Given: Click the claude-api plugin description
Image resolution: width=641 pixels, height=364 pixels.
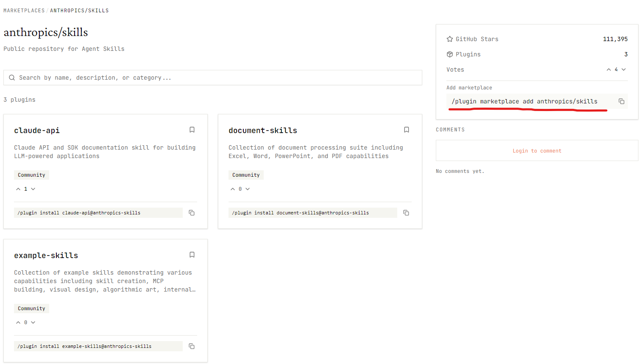Looking at the screenshot, I should 105,152.
